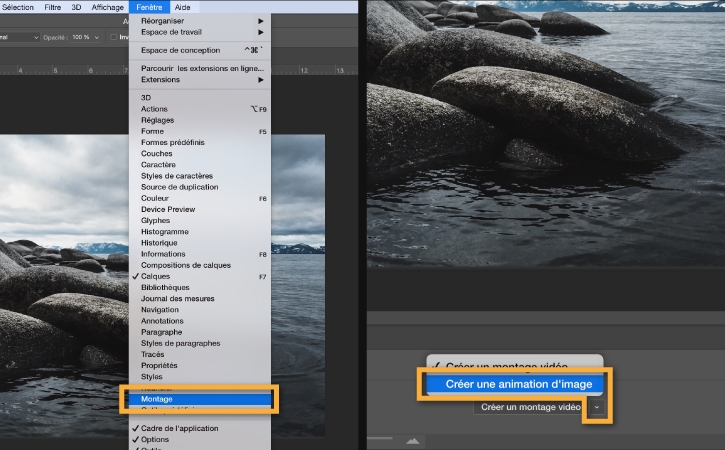Close the open Fenêtre menu
This screenshot has width=725, height=450.
[x=149, y=7]
